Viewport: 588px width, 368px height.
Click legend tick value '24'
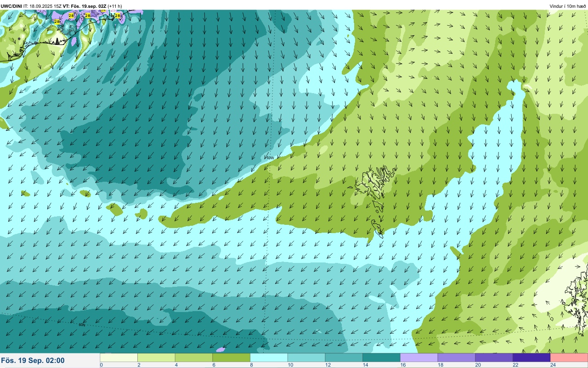point(553,365)
